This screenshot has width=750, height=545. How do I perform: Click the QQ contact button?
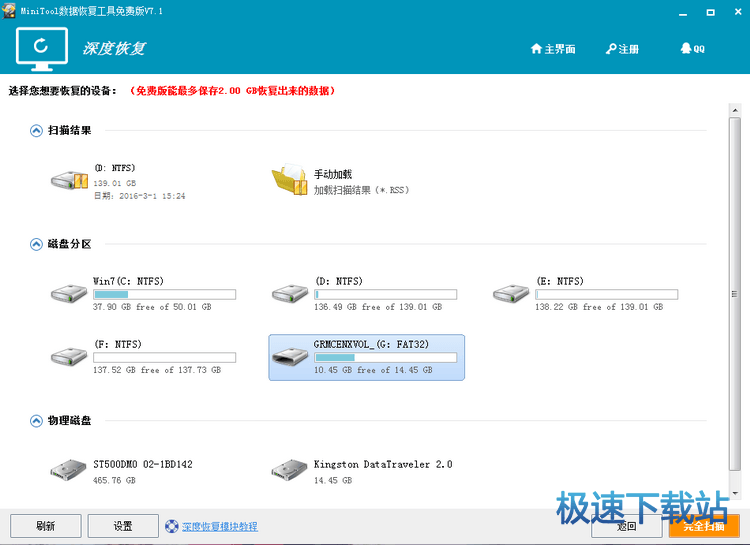point(692,48)
